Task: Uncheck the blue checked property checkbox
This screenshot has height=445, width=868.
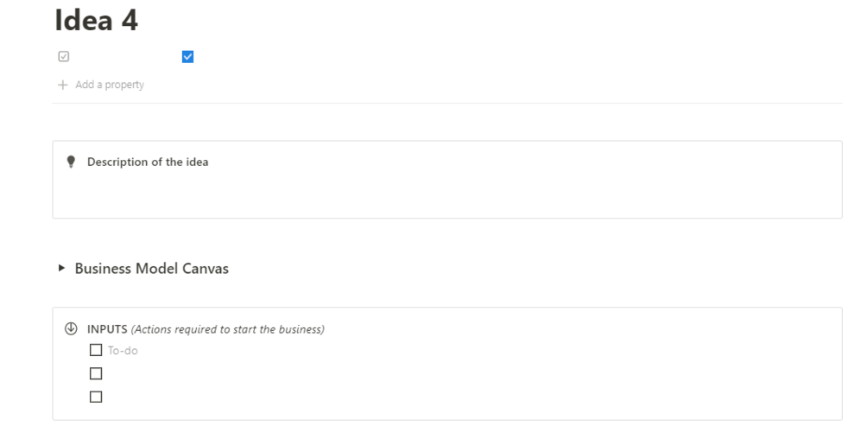Action: point(188,57)
